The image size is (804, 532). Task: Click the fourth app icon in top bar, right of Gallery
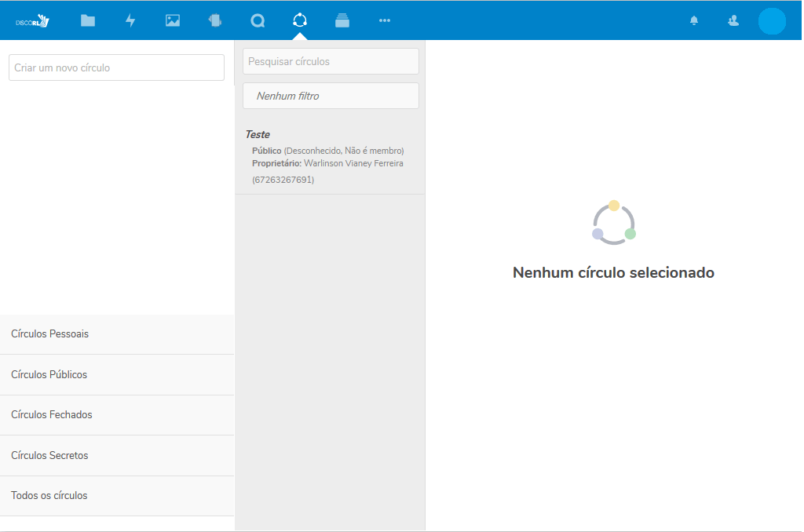coord(215,21)
